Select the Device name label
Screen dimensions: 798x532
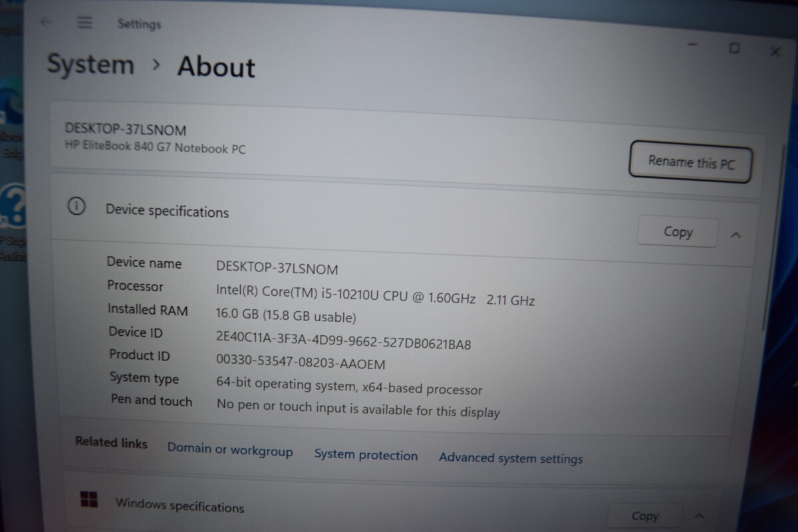144,263
